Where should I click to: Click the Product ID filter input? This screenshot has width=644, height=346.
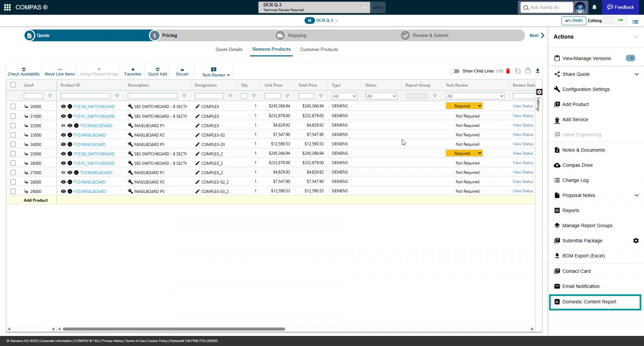(x=85, y=96)
